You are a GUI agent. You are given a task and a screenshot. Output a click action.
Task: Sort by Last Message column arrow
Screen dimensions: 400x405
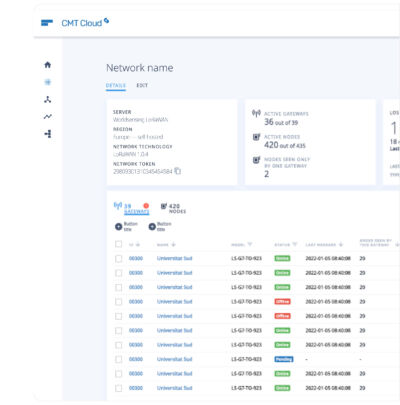click(341, 245)
